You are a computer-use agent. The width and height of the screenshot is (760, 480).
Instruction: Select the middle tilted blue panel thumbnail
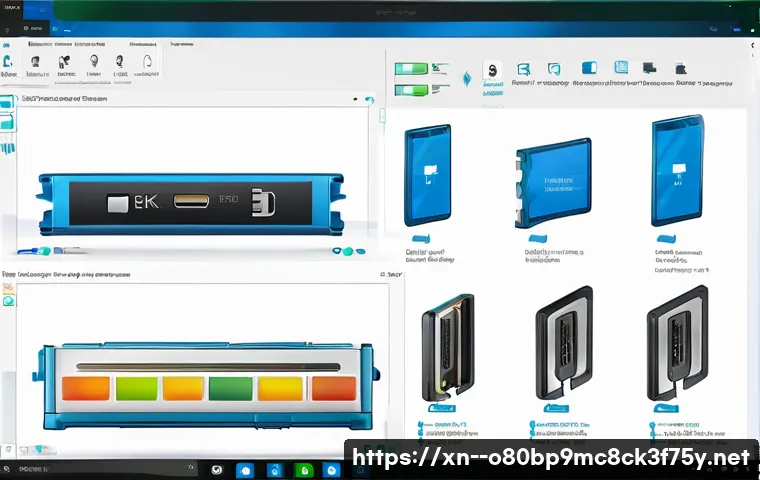point(553,183)
